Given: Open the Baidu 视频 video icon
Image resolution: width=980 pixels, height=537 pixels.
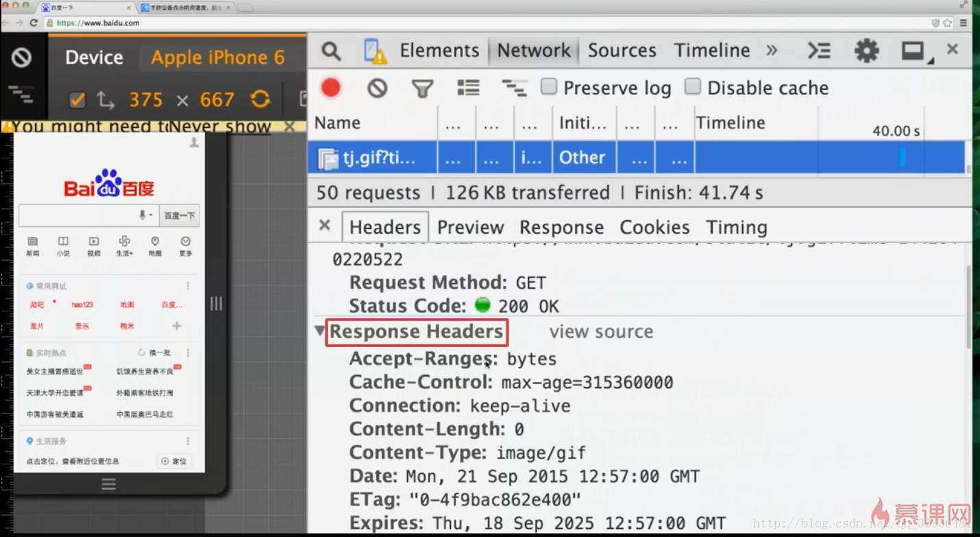Looking at the screenshot, I should pyautogui.click(x=94, y=246).
